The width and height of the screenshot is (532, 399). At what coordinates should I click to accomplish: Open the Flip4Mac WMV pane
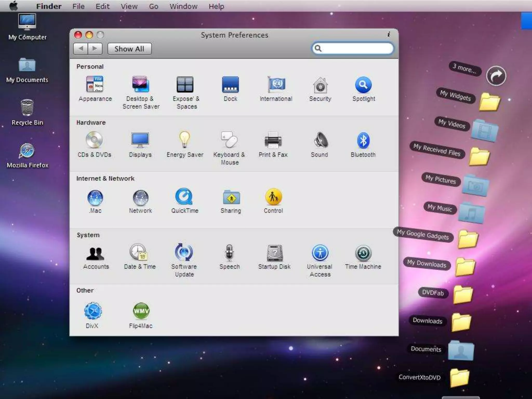[x=141, y=311]
